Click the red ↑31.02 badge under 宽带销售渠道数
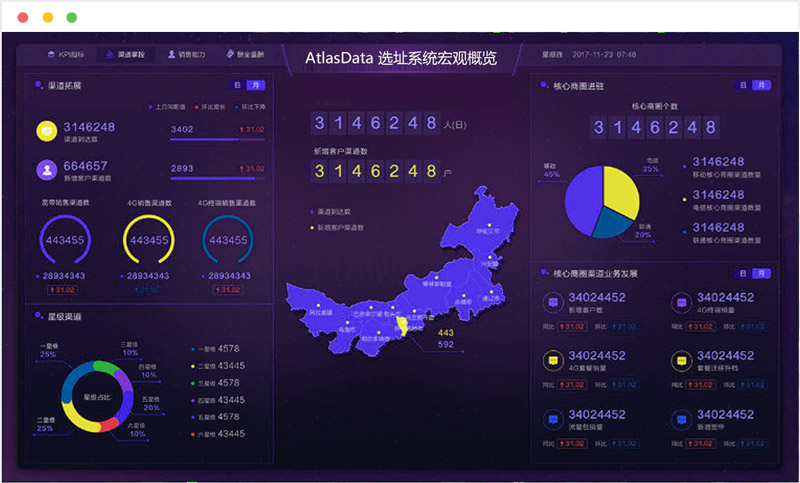The image size is (800, 483). tap(62, 290)
